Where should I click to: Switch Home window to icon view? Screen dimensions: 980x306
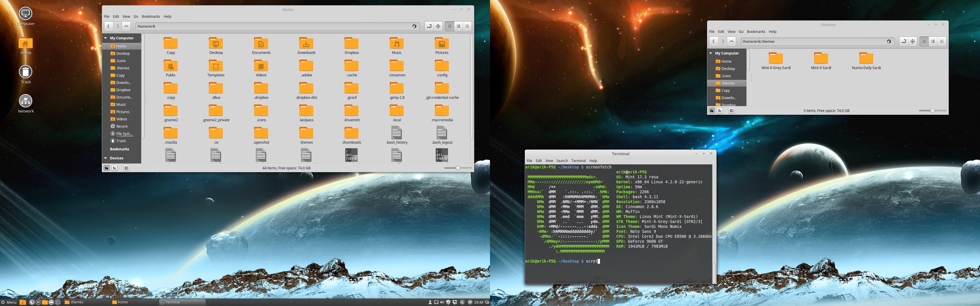click(450, 26)
